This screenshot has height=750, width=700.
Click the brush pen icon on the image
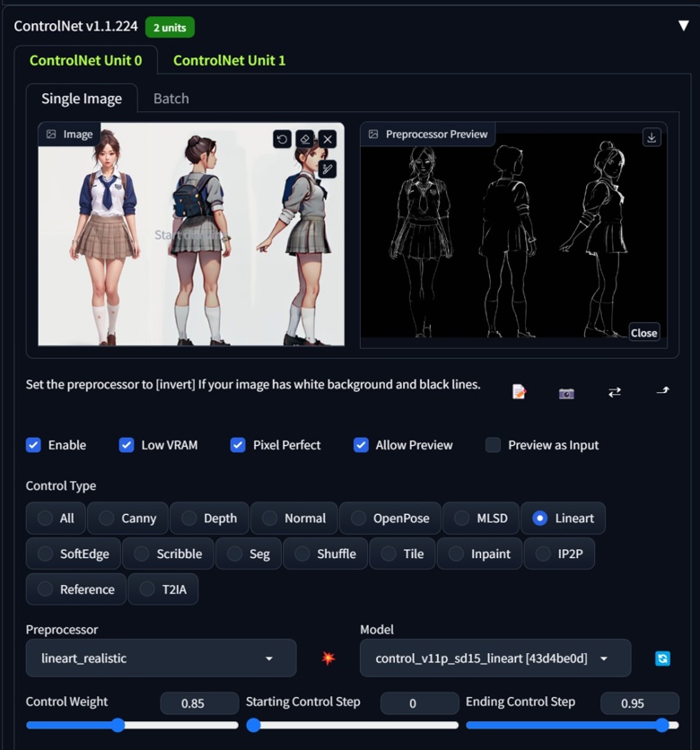(x=328, y=169)
